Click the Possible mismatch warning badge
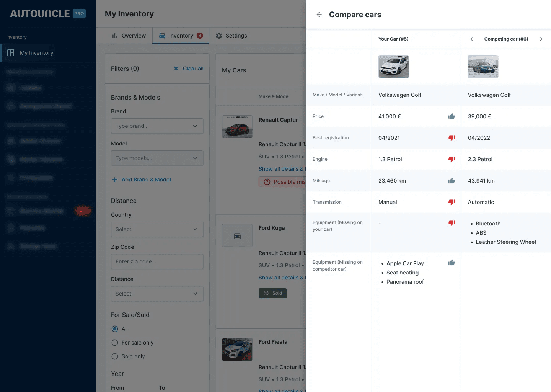This screenshot has width=551, height=392. tap(282, 182)
